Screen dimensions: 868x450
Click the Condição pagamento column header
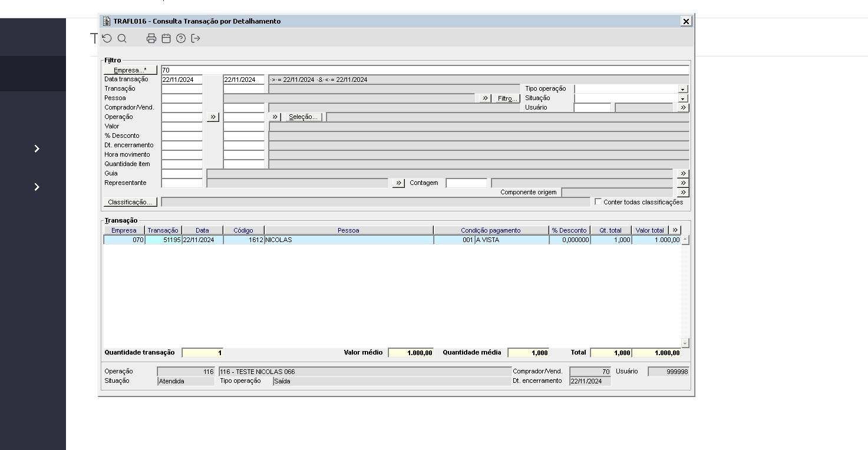pos(491,230)
